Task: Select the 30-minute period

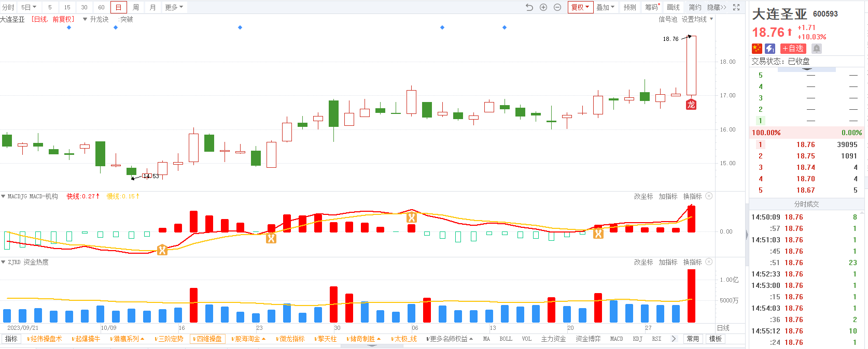Action: pyautogui.click(x=84, y=7)
